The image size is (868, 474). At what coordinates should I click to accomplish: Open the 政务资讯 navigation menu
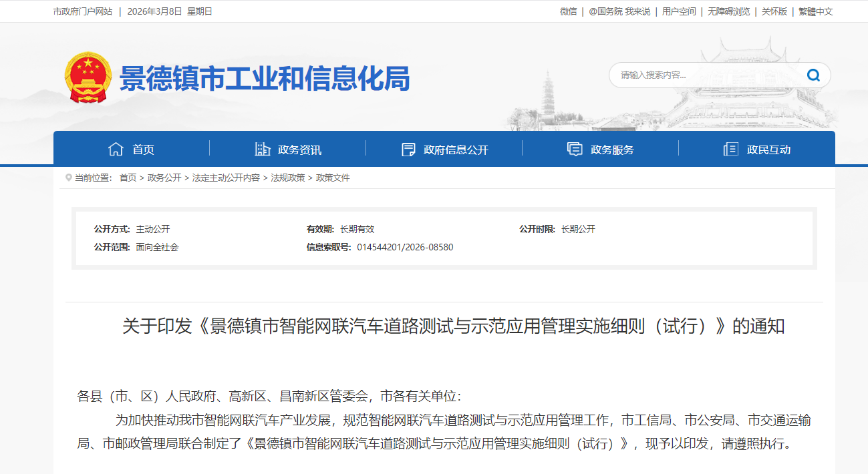[x=299, y=150]
